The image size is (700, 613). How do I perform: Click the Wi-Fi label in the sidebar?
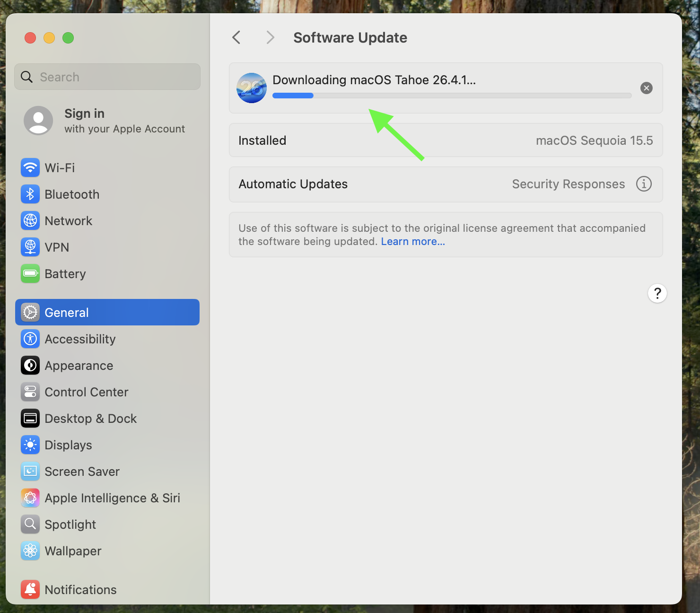coord(60,168)
